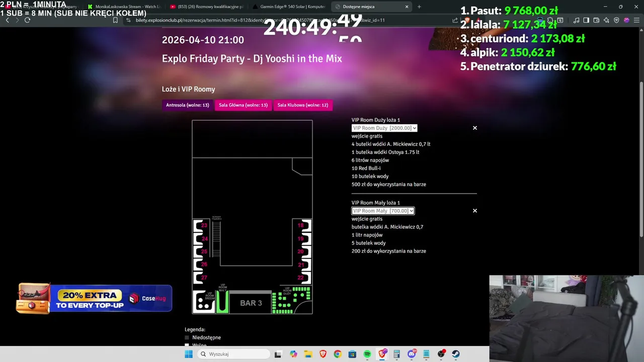This screenshot has height=362, width=644.
Task: Switch to the Antresola (wolne: 13) tab
Action: [188, 105]
